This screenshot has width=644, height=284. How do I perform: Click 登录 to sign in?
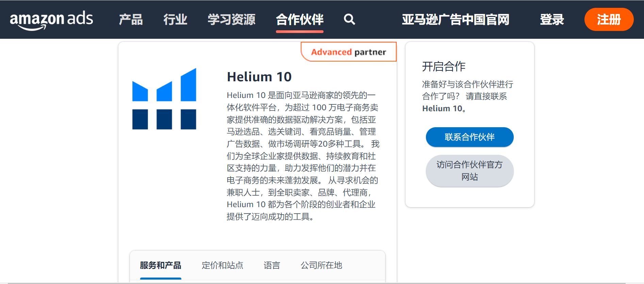click(552, 20)
